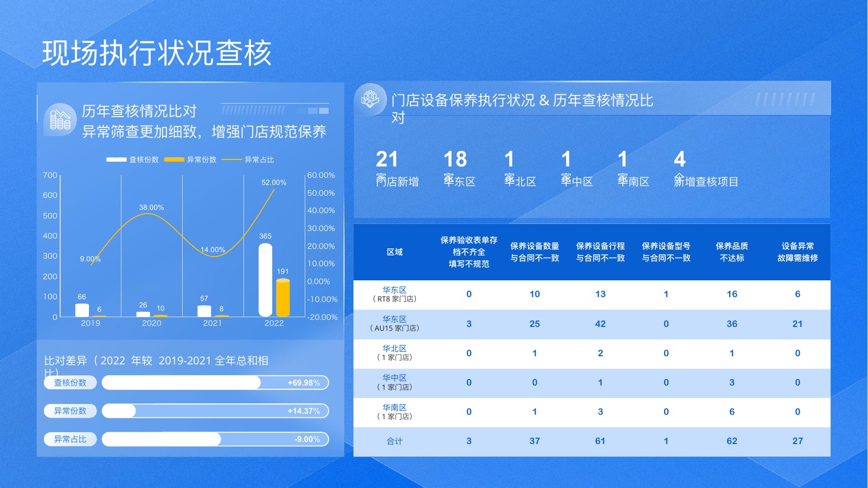The image size is (868, 488).
Task: Click the white 2020 bar labeled 26
Action: [x=143, y=314]
